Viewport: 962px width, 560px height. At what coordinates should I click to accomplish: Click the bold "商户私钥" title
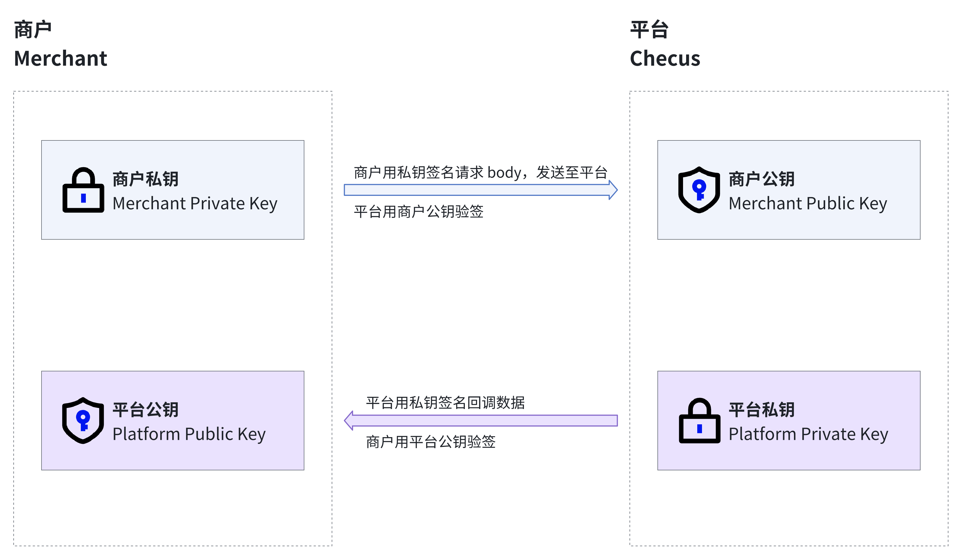(x=145, y=179)
